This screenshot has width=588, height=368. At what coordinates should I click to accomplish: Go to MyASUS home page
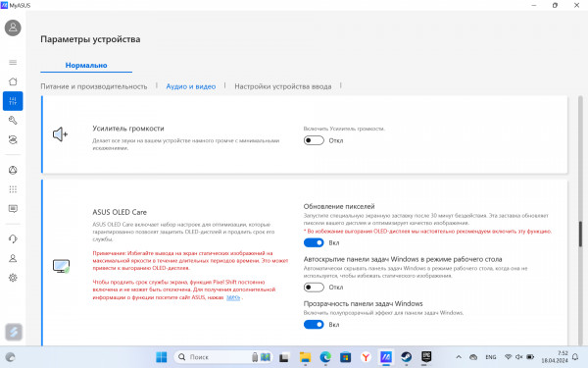click(x=13, y=81)
